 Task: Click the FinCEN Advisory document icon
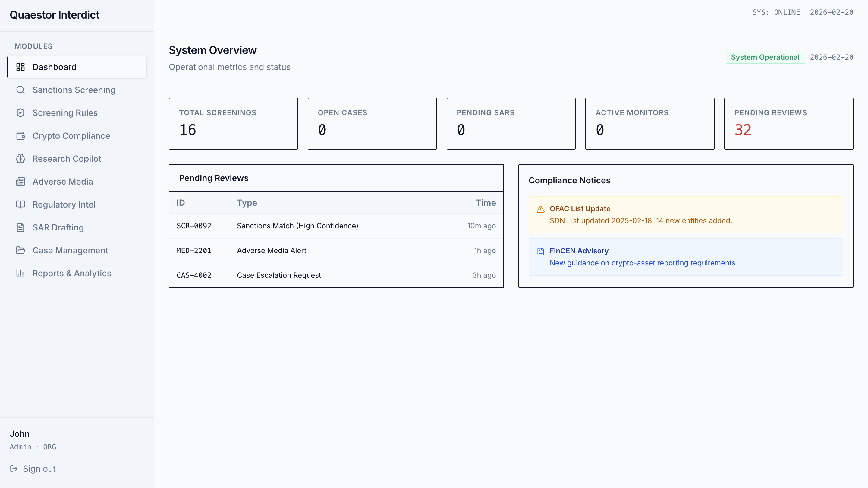pyautogui.click(x=540, y=251)
